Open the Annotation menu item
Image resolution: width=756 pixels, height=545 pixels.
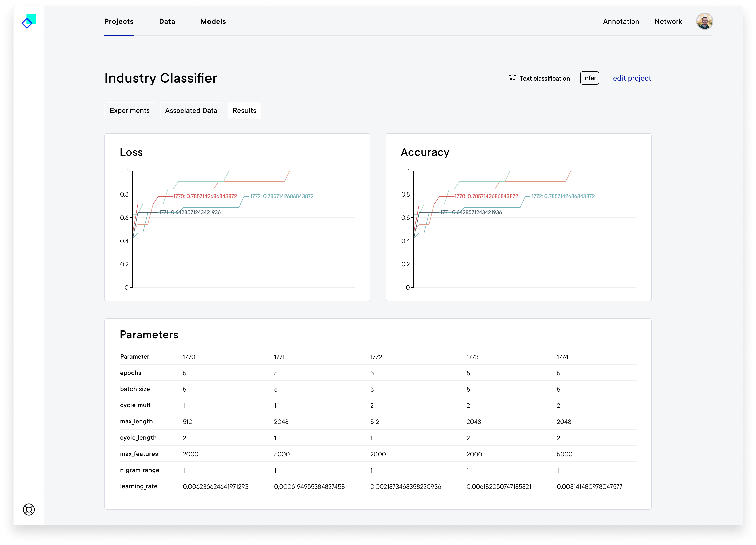click(x=621, y=21)
